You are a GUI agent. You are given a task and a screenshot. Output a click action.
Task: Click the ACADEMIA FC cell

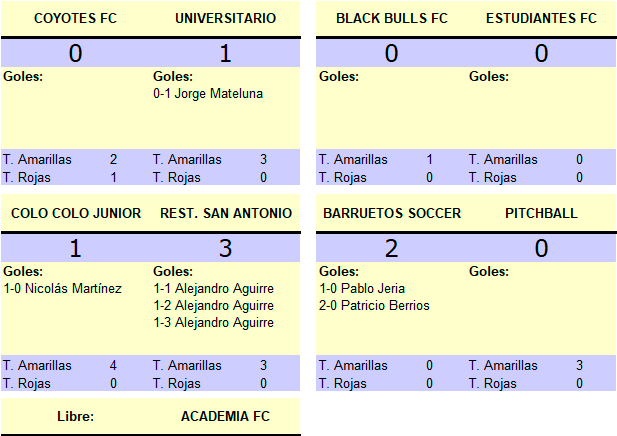tap(225, 416)
